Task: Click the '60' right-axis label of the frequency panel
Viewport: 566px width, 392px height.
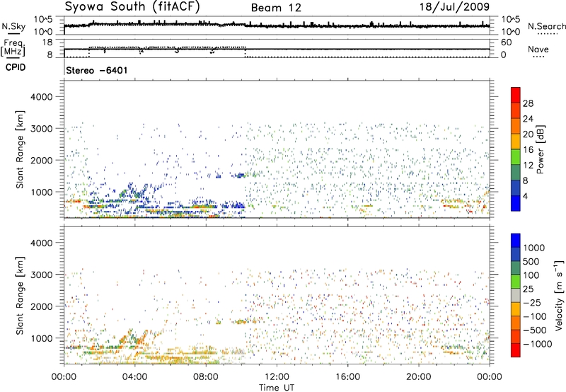Action: [506, 42]
